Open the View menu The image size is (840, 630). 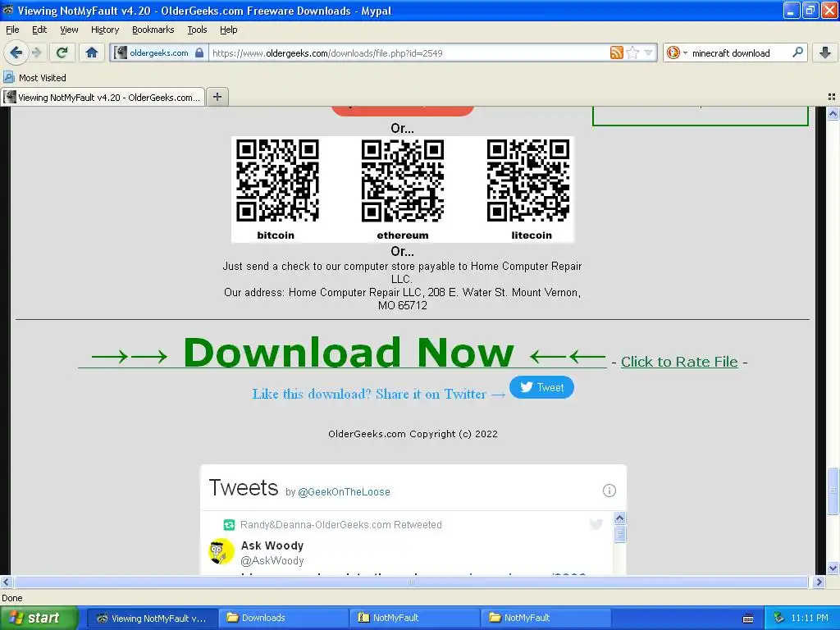click(x=69, y=30)
